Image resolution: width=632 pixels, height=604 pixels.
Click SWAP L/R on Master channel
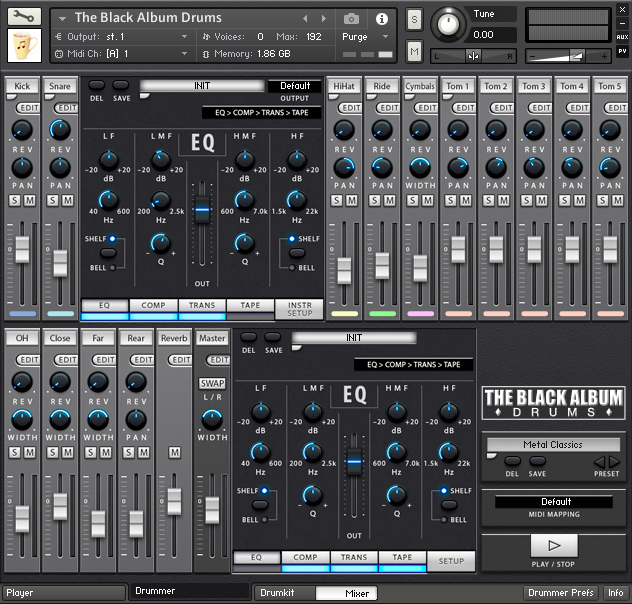[212, 383]
